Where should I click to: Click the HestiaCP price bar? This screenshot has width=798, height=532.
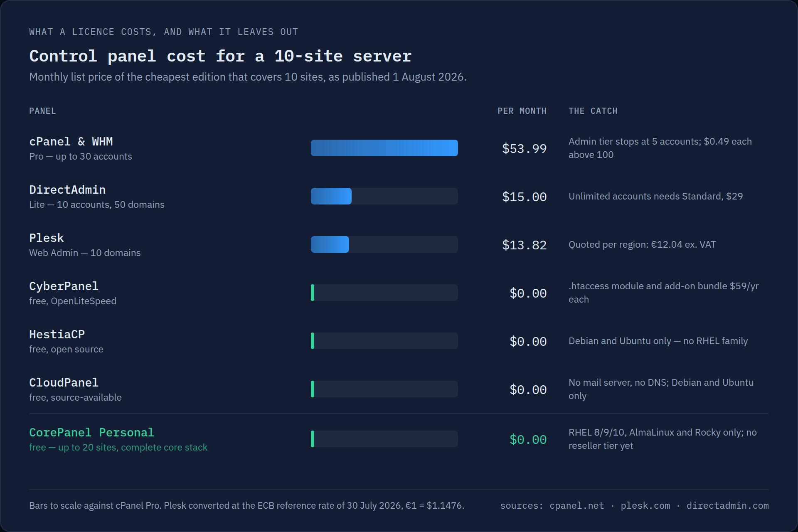(x=384, y=341)
